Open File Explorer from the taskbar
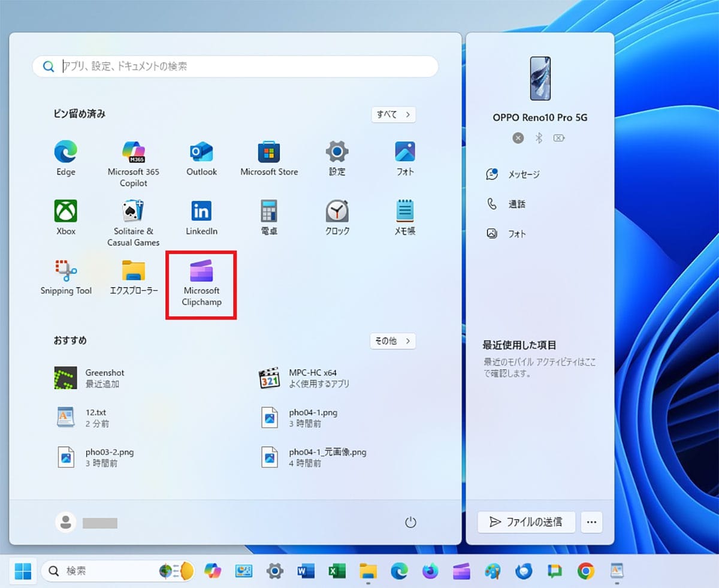Screen dimensions: 719x588 pos(368,571)
